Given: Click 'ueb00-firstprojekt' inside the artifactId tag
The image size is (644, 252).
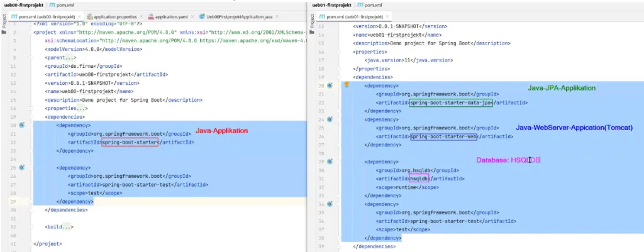Looking at the screenshot, I should click(105, 75).
